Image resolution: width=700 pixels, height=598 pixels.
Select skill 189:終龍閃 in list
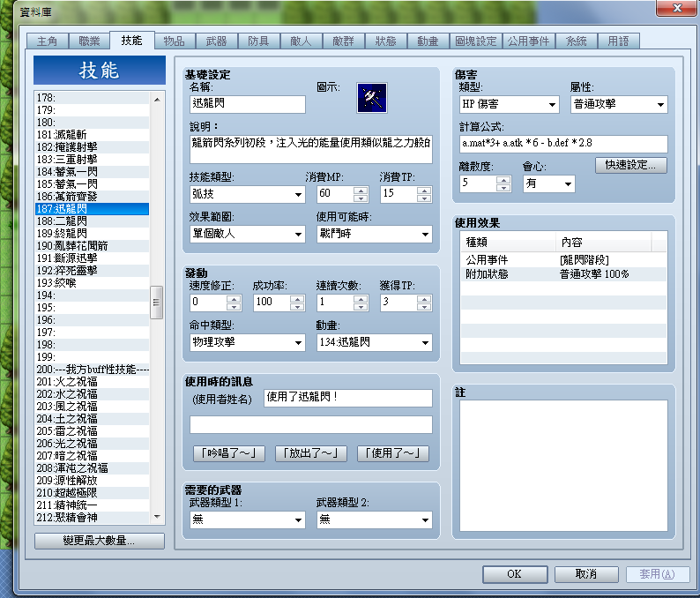click(92, 234)
